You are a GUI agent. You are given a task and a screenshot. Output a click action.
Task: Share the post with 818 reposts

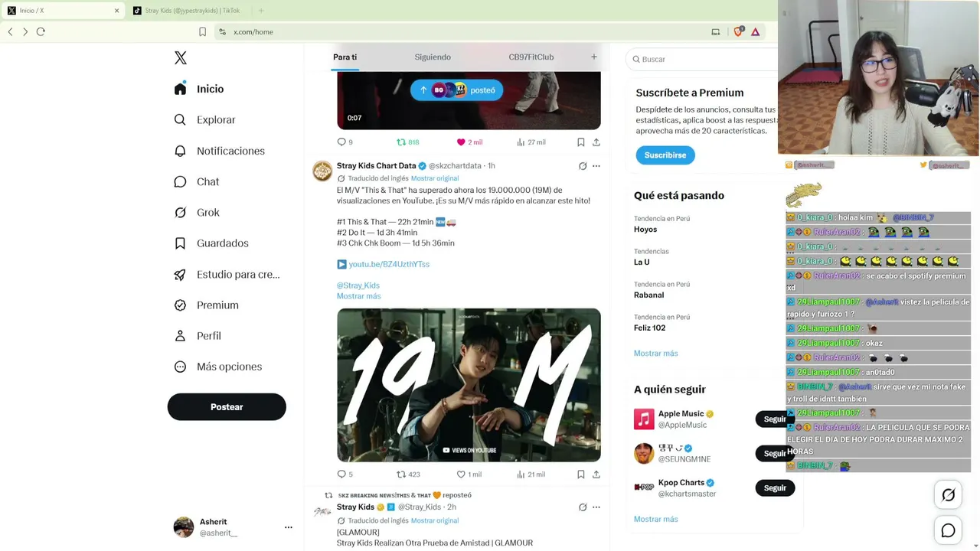596,142
